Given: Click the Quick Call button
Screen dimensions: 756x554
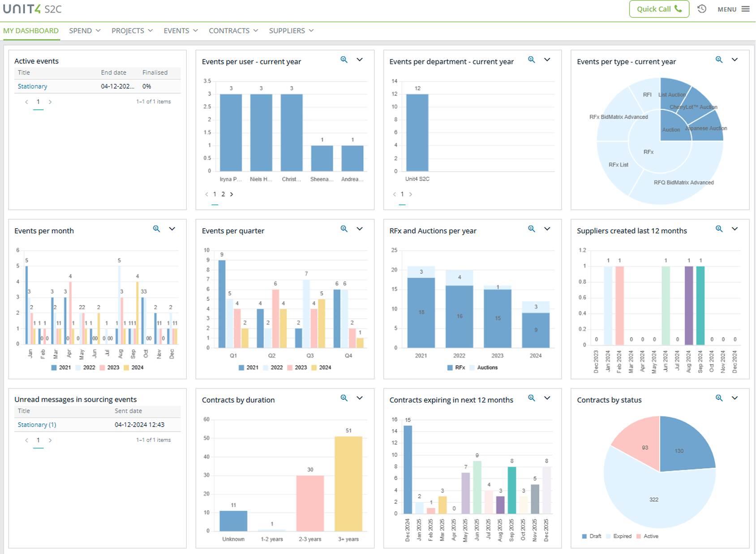Looking at the screenshot, I should click(x=659, y=9).
